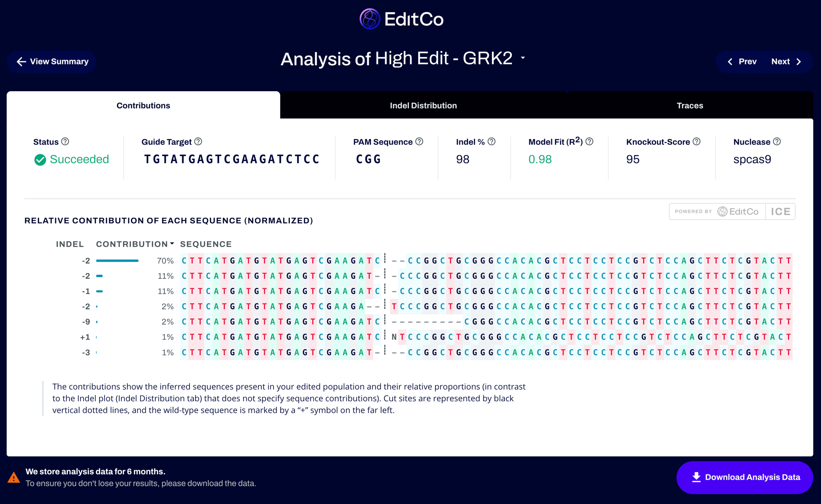Image resolution: width=821 pixels, height=504 pixels.
Task: Click the Knockout-Score value 95
Action: [633, 159]
